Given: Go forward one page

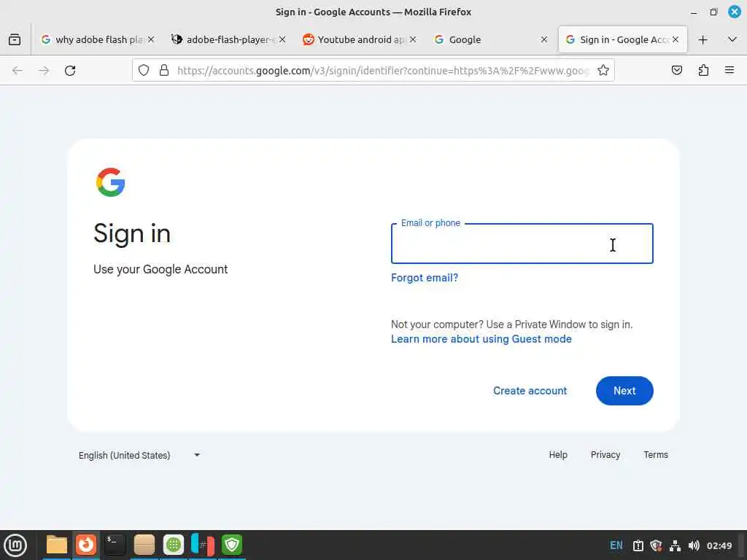Looking at the screenshot, I should tap(44, 71).
